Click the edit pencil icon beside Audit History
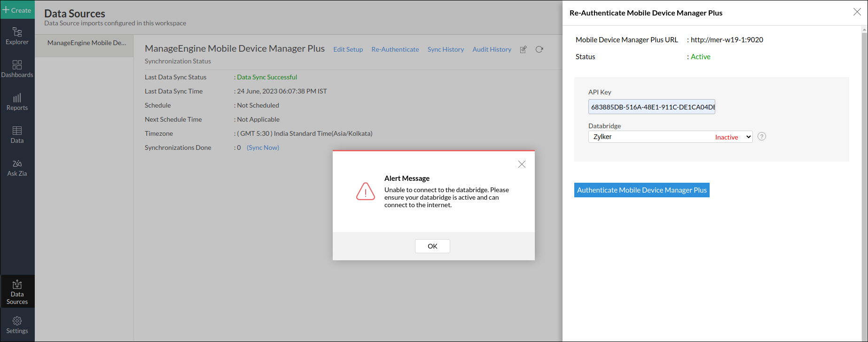This screenshot has width=868, height=342. [x=523, y=49]
